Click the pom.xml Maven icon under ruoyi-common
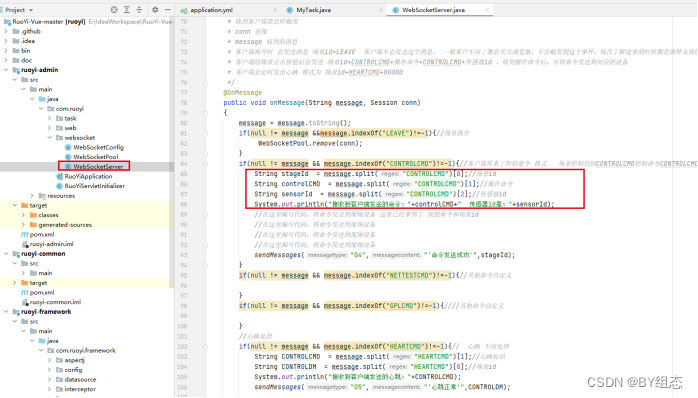The image size is (698, 398). [x=24, y=292]
